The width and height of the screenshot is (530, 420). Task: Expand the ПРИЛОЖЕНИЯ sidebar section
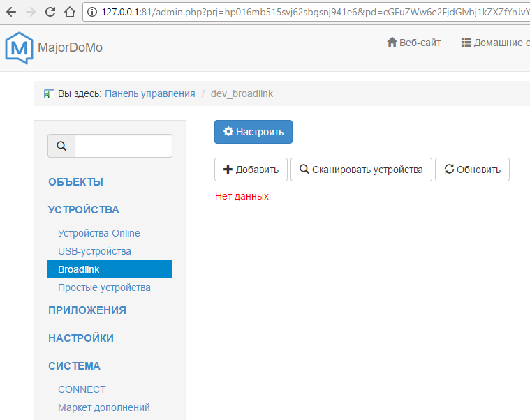87,310
